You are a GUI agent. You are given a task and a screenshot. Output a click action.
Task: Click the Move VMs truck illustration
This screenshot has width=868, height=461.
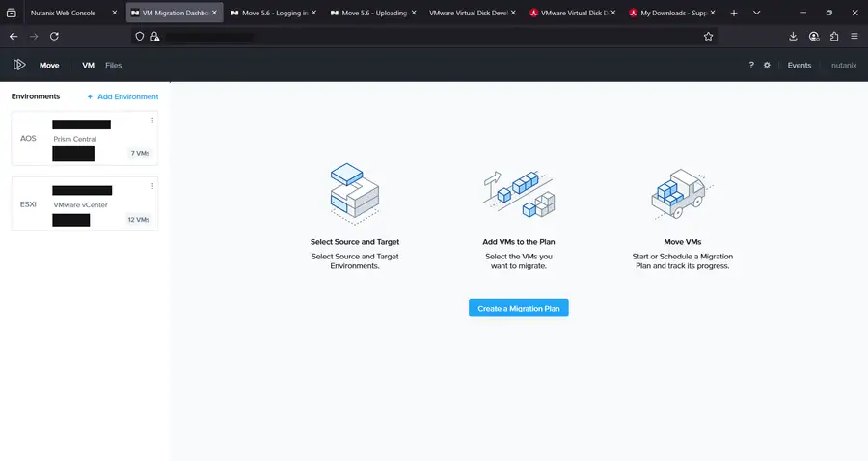[x=682, y=194]
